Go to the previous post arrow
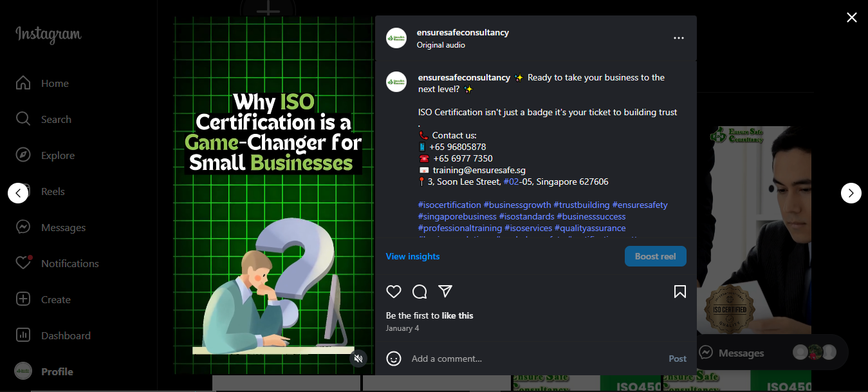Image resolution: width=868 pixels, height=392 pixels. click(x=18, y=192)
